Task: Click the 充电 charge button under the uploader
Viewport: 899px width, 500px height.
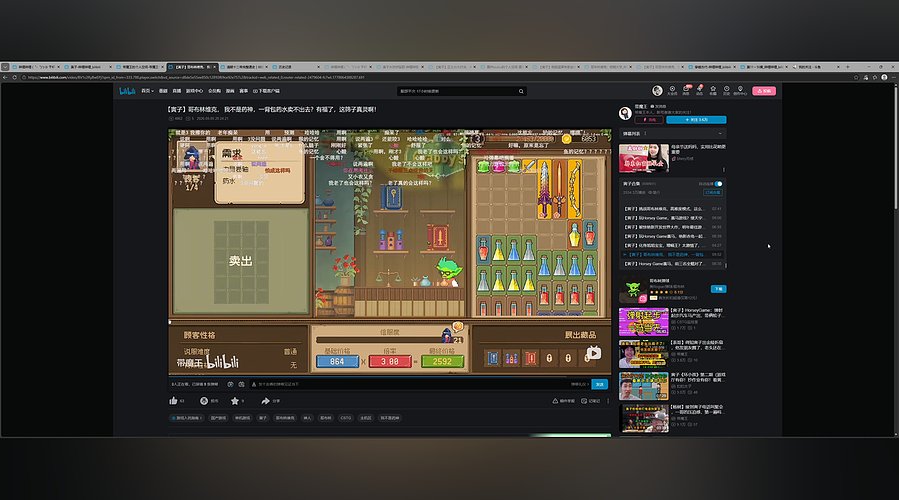Action: pyautogui.click(x=649, y=120)
